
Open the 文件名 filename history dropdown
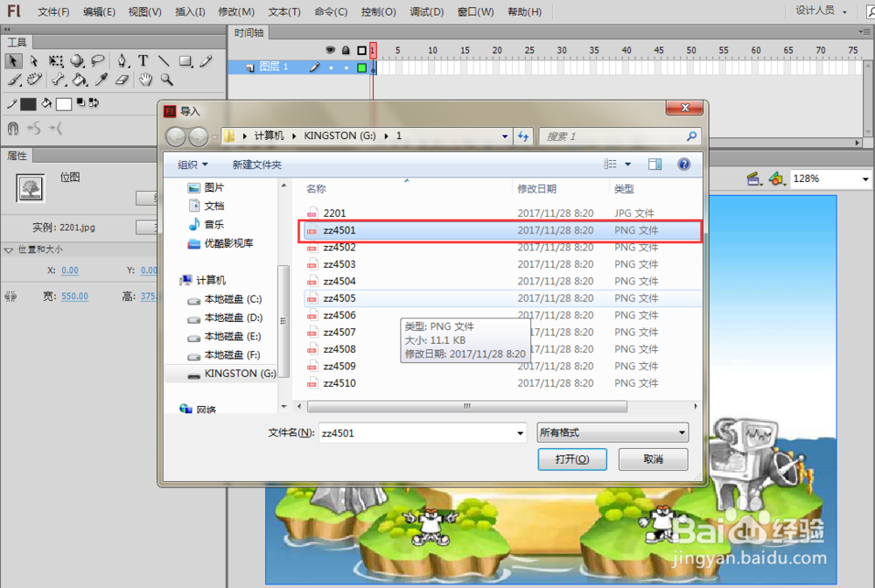(x=520, y=433)
